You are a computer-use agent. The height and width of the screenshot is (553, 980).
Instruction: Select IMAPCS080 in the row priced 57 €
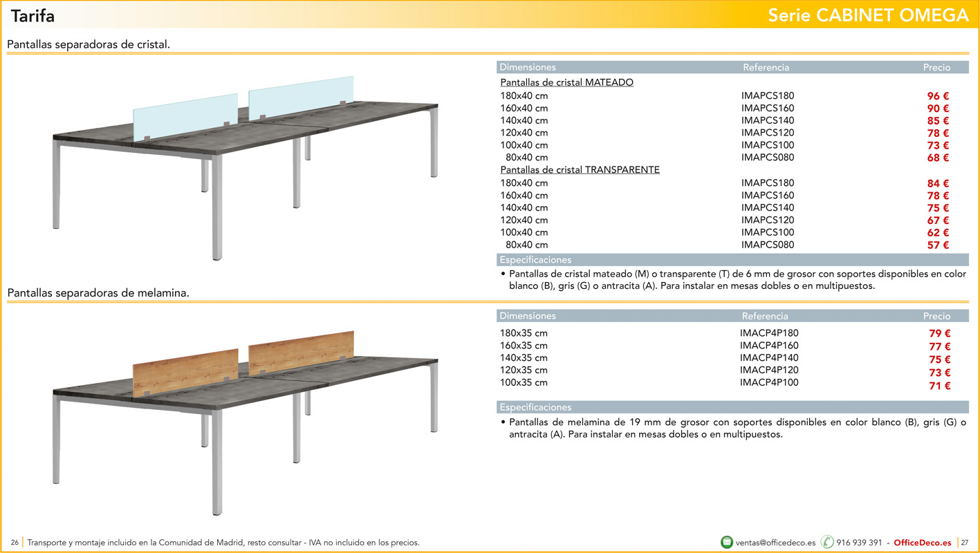[768, 245]
